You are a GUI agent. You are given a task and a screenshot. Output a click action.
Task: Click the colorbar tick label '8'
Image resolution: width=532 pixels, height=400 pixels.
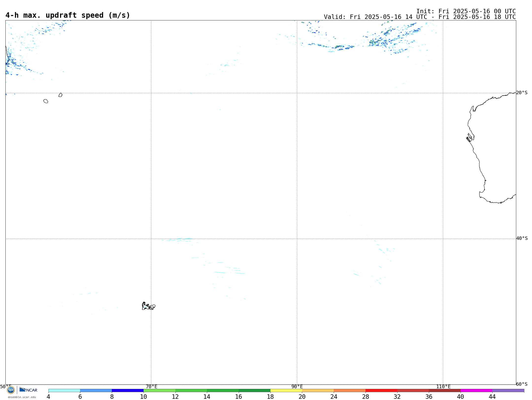112,397
